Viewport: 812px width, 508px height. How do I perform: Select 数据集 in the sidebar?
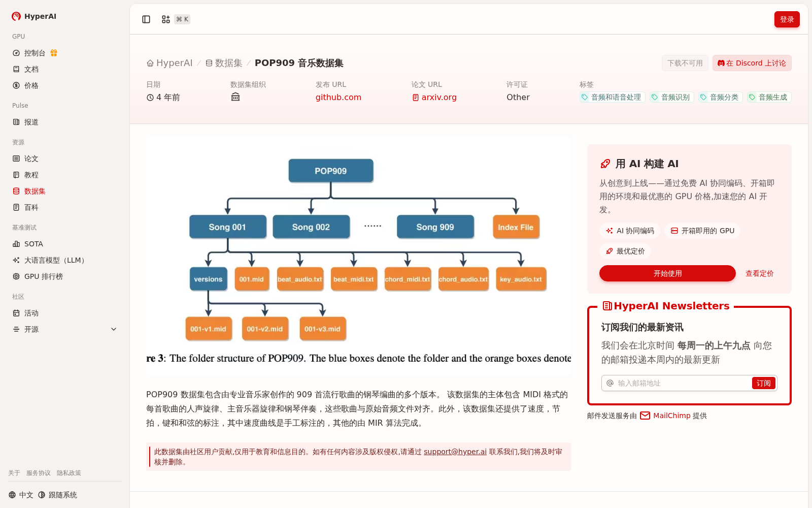pyautogui.click(x=65, y=191)
